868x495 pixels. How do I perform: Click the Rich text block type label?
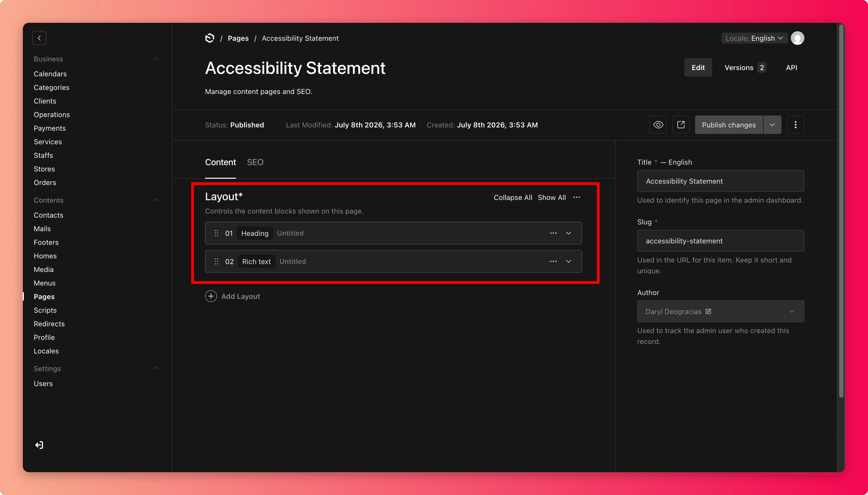pos(256,261)
